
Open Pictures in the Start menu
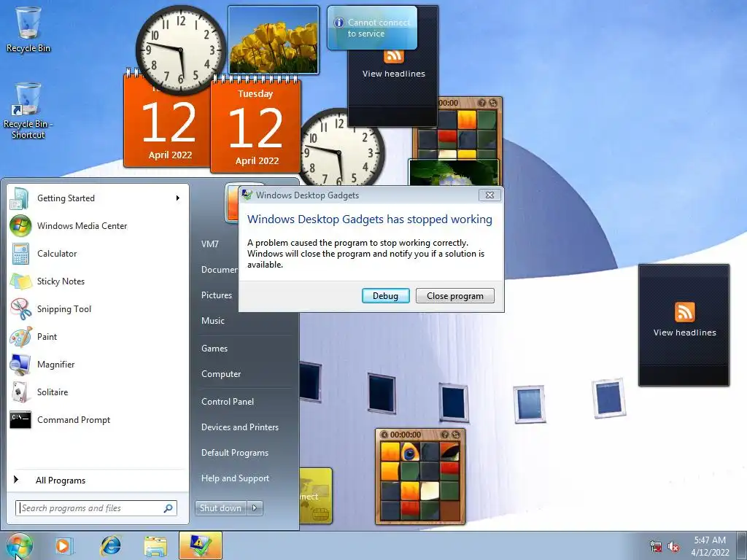[x=217, y=295]
